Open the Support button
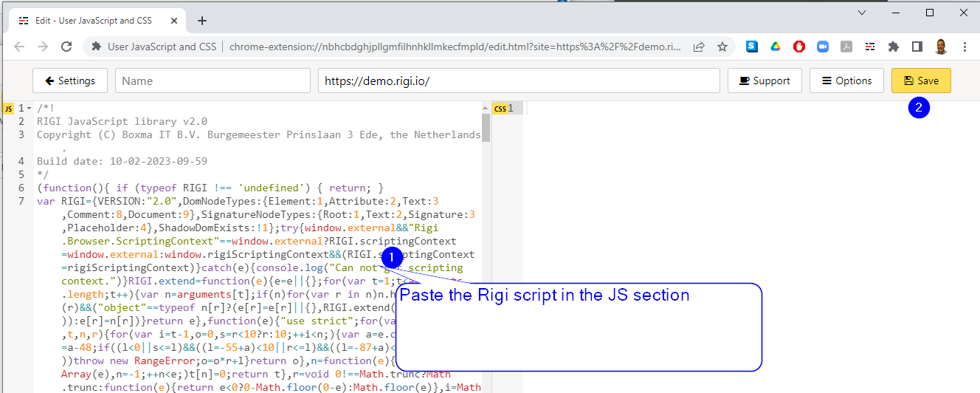 tap(765, 81)
